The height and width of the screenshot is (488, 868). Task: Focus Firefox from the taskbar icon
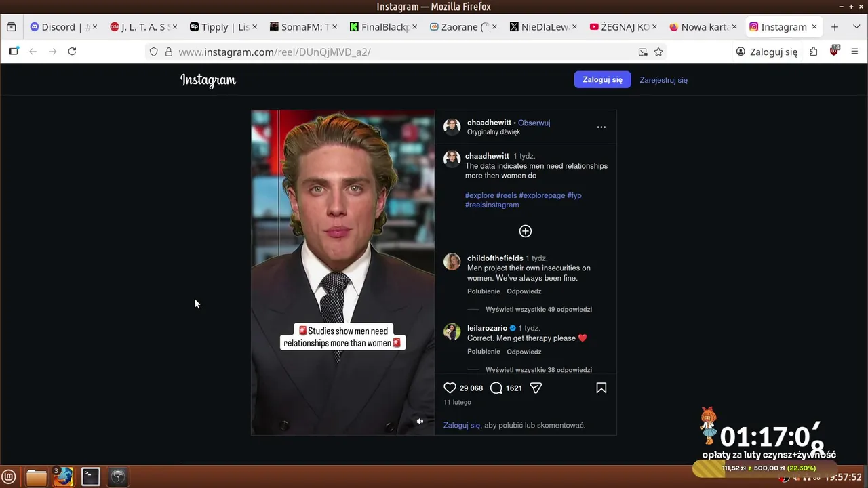[63, 476]
